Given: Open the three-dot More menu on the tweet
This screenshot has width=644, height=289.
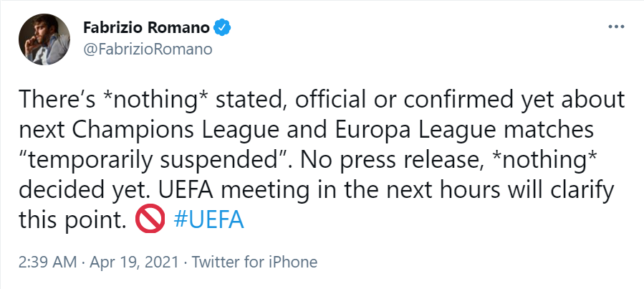Looking at the screenshot, I should (x=615, y=27).
